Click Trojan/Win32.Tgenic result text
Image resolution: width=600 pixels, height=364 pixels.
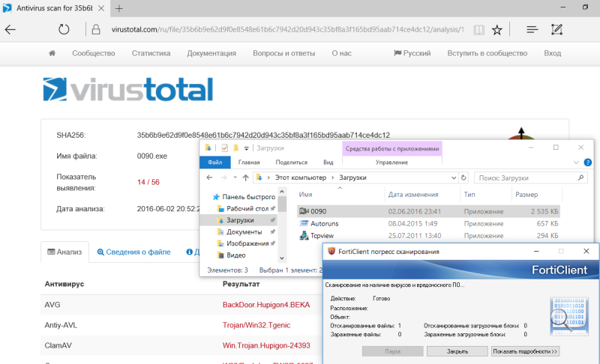point(256,325)
